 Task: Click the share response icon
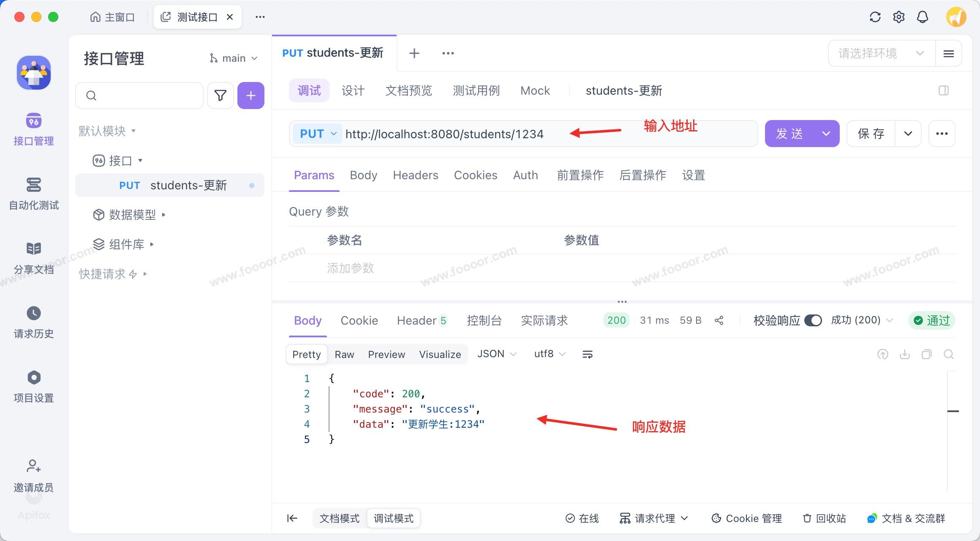coord(719,320)
